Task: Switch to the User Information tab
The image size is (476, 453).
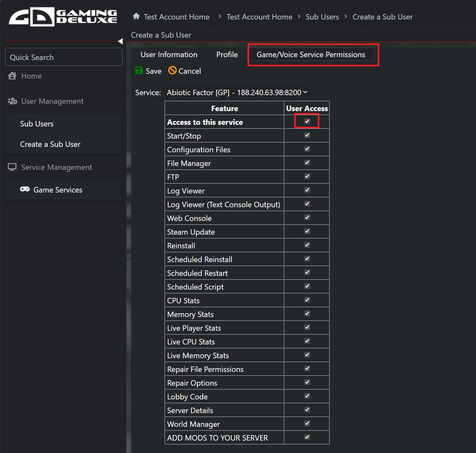Action: pos(169,55)
